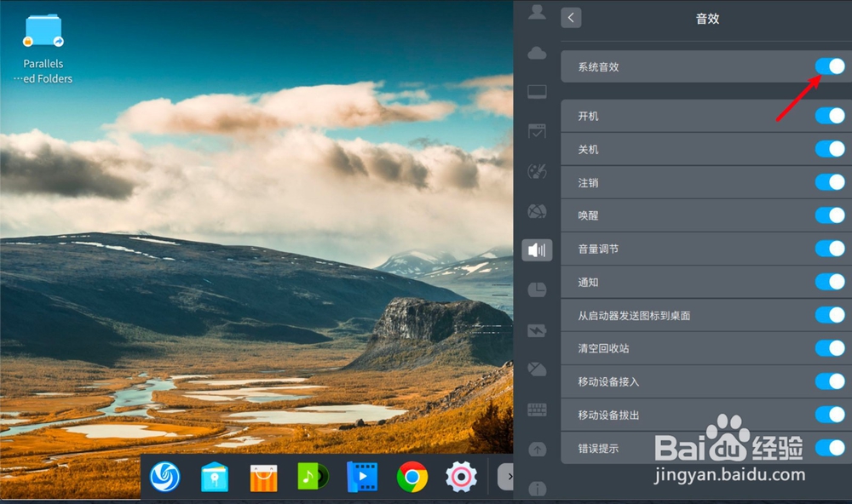
Task: Open the file manager dock icon
Action: 214,477
